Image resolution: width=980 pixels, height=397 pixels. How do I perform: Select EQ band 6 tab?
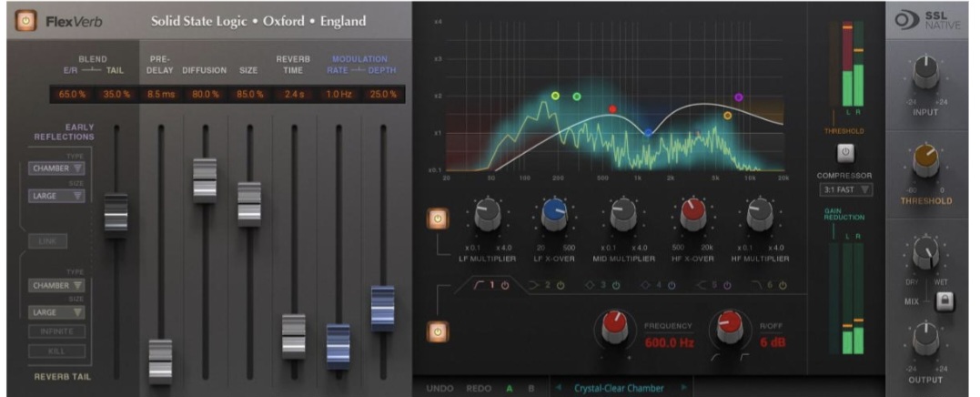click(771, 285)
